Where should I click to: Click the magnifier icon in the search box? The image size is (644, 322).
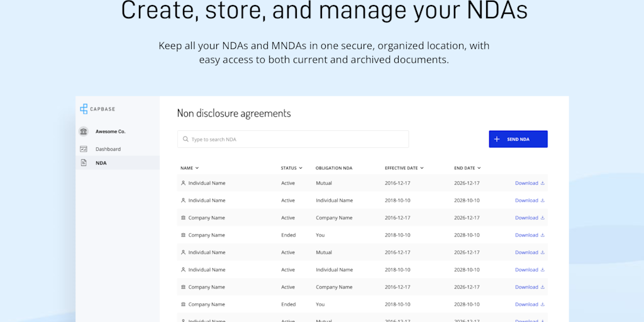[186, 139]
